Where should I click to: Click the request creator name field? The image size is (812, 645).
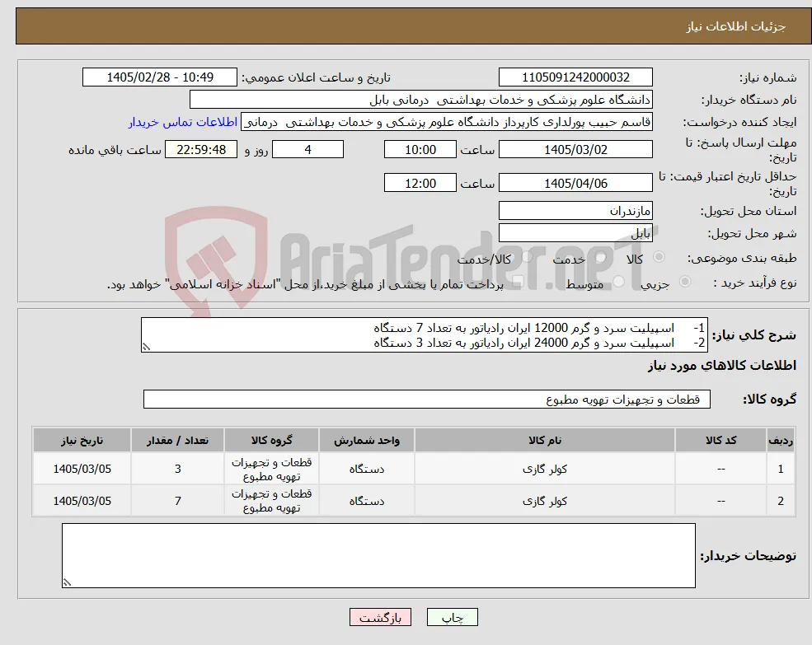point(447,122)
